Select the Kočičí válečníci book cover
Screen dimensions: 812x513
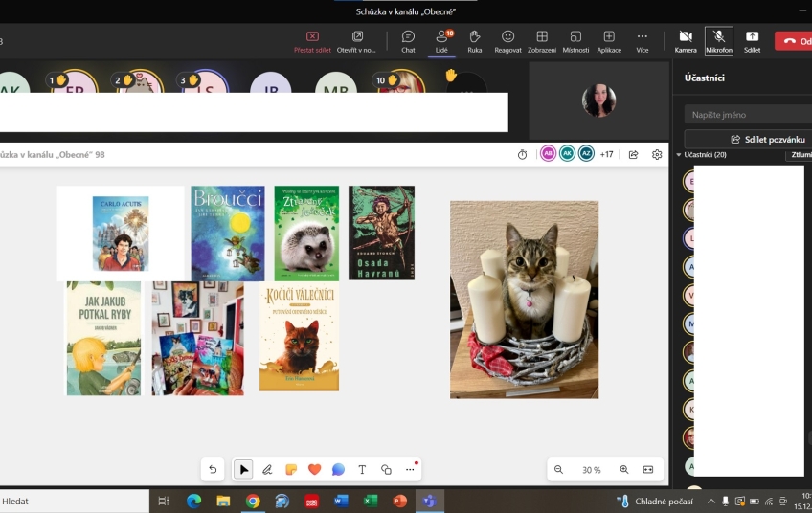[300, 337]
